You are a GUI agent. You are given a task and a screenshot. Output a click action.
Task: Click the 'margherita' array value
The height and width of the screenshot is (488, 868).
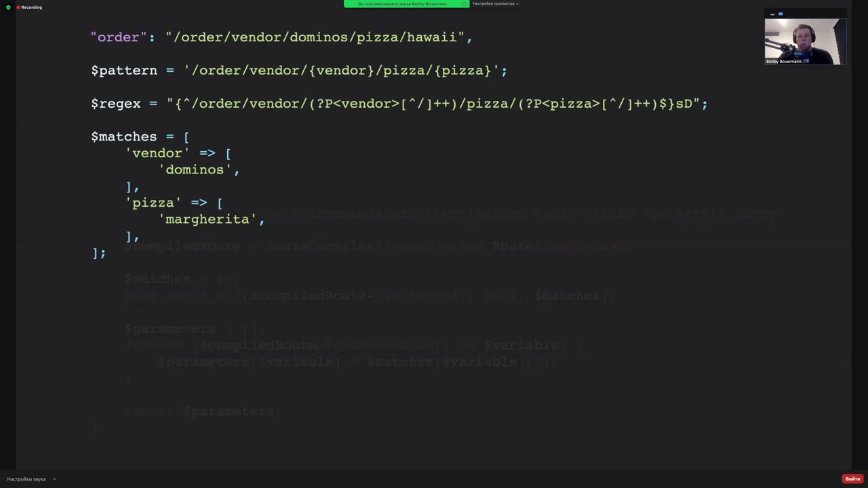208,220
